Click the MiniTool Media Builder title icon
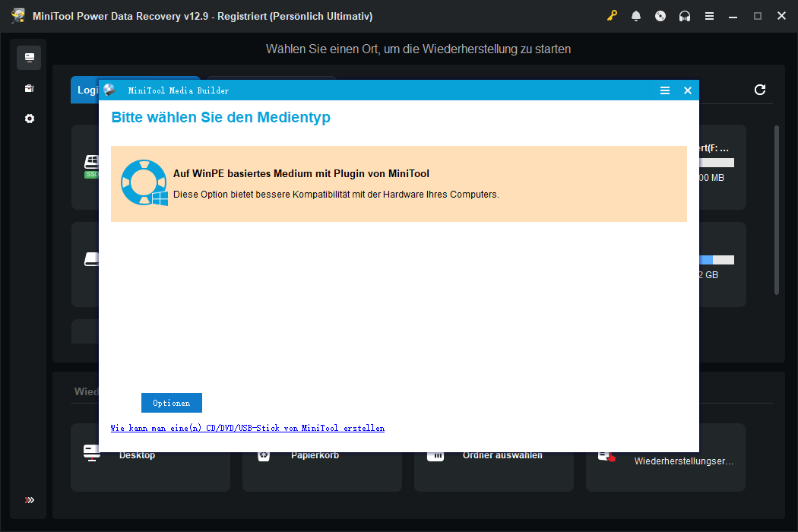This screenshot has height=532, width=798. click(109, 90)
